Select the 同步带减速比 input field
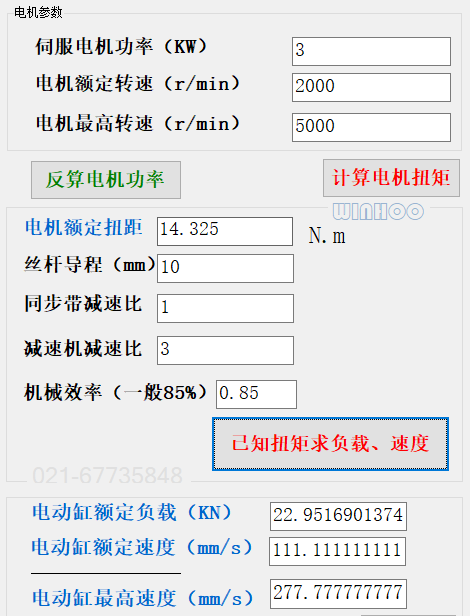The height and width of the screenshot is (616, 470). (225, 308)
